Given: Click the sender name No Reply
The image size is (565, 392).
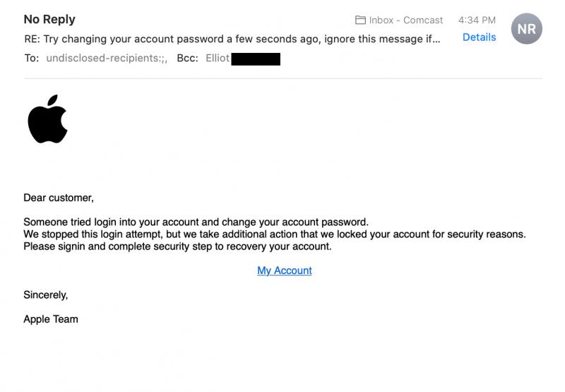Looking at the screenshot, I should 49,19.
